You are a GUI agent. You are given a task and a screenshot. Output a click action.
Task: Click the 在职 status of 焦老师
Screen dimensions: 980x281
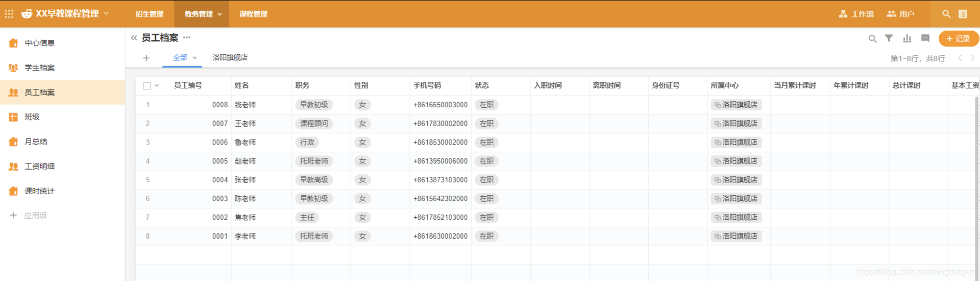coord(486,218)
